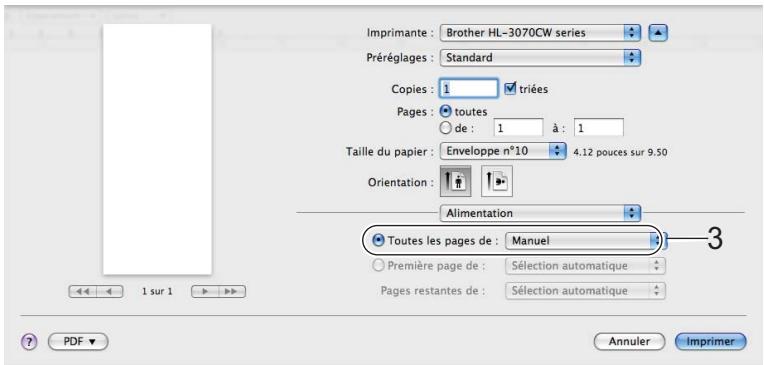764x365 pixels.
Task: Open Première page Sélection automatique dropdown
Action: coord(585,266)
